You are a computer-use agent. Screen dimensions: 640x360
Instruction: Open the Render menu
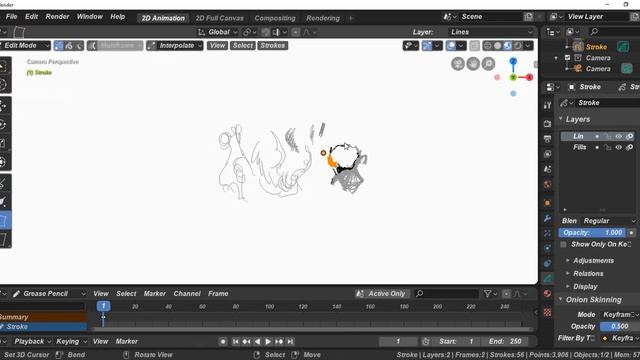[x=57, y=17]
